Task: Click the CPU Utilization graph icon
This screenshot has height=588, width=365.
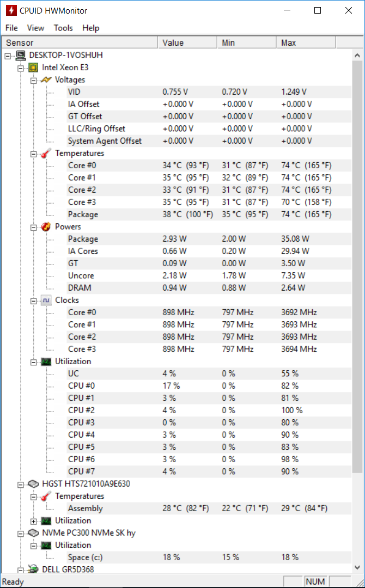Action: (x=46, y=362)
